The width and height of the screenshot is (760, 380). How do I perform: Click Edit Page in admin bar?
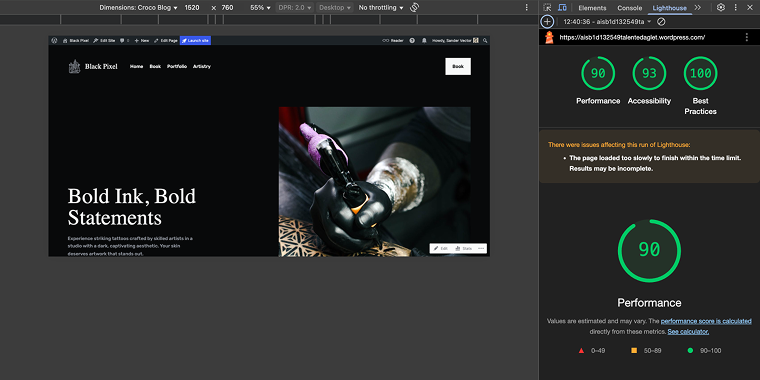(166, 41)
